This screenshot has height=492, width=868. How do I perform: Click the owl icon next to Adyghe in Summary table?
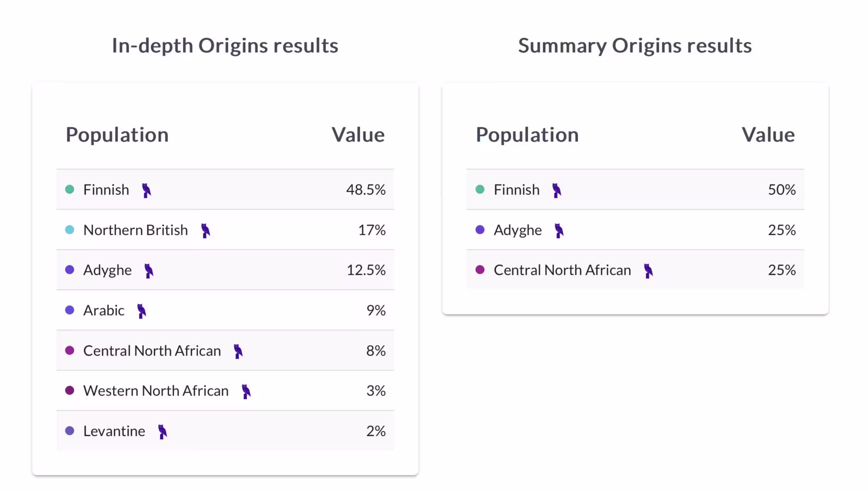click(x=559, y=231)
